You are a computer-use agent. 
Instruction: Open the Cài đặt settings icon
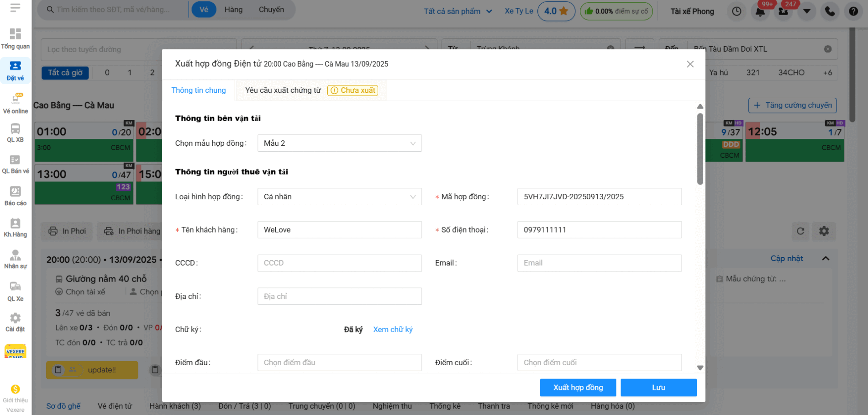[15, 318]
